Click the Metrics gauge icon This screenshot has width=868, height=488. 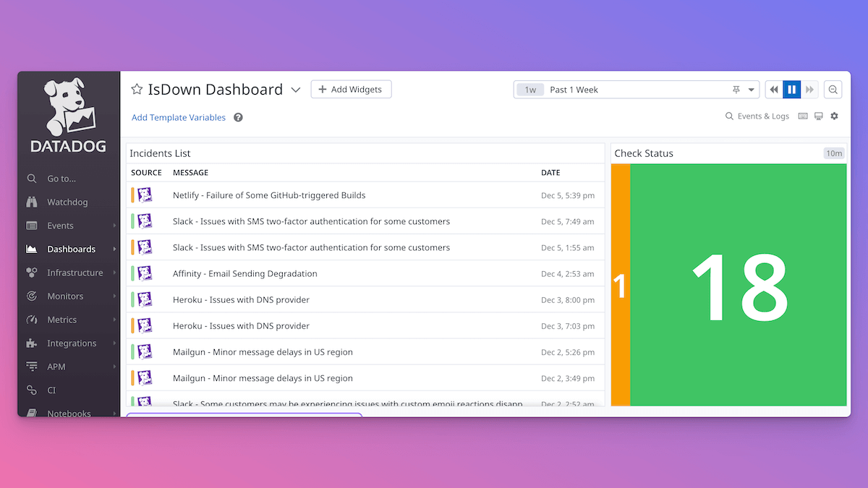coord(32,320)
